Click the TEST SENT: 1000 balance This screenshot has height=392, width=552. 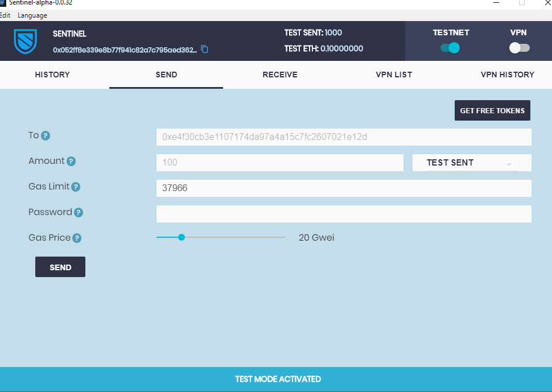pos(313,33)
